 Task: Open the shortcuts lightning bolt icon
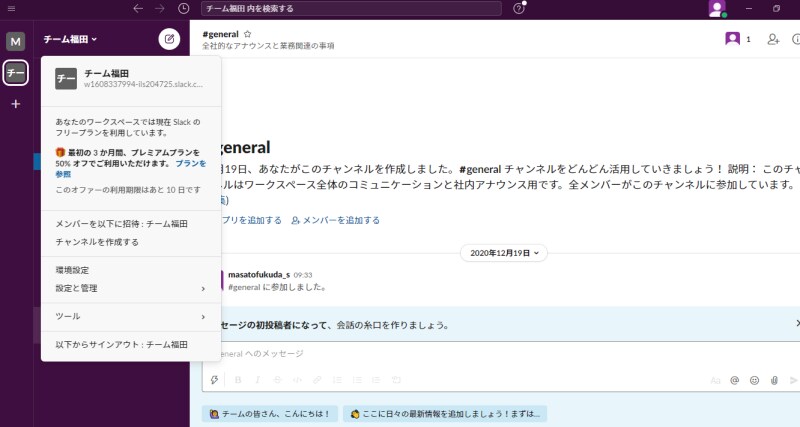pyautogui.click(x=214, y=380)
